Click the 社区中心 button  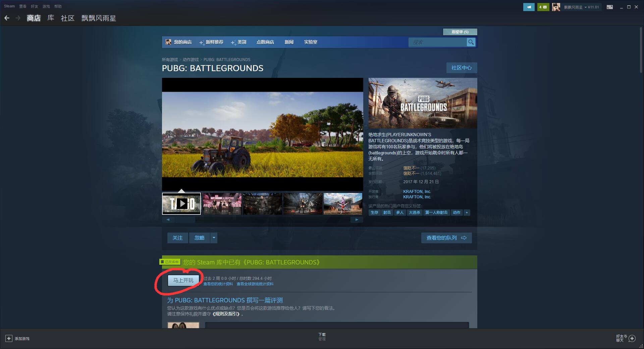pos(462,68)
